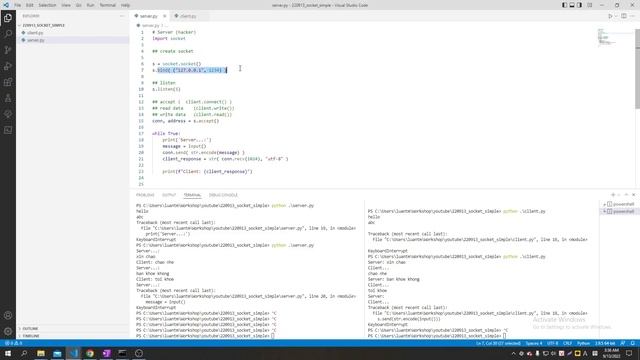The width and height of the screenshot is (640, 360).
Task: Open the Run and Debug view
Action: tap(8, 66)
